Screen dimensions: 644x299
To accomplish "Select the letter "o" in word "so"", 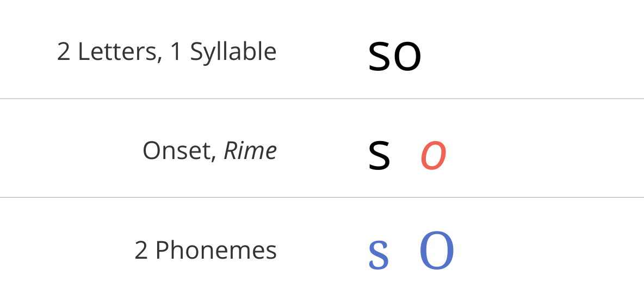I will (407, 57).
